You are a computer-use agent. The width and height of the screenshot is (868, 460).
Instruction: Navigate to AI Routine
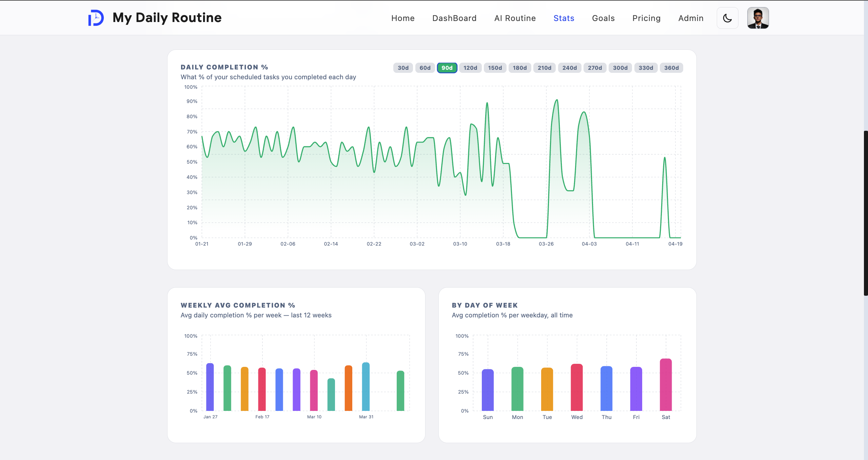point(515,18)
